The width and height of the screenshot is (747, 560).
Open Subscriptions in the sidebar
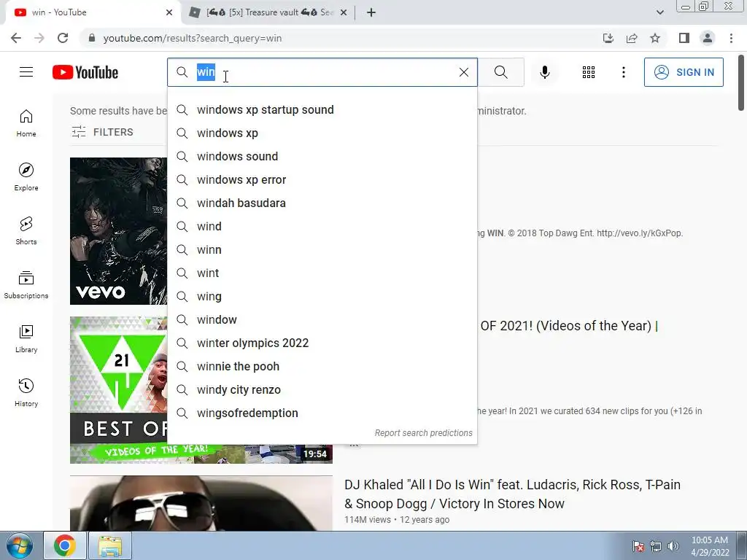26,285
